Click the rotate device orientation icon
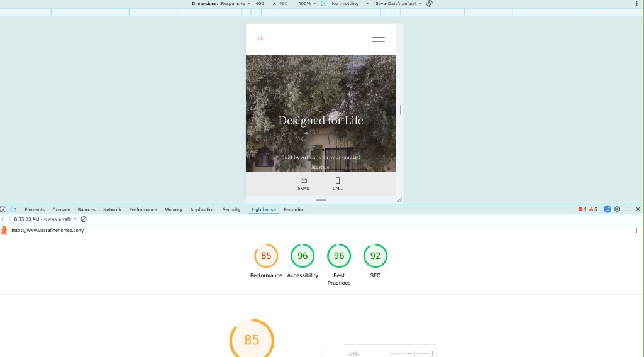The width and height of the screenshot is (644, 357). [430, 3]
